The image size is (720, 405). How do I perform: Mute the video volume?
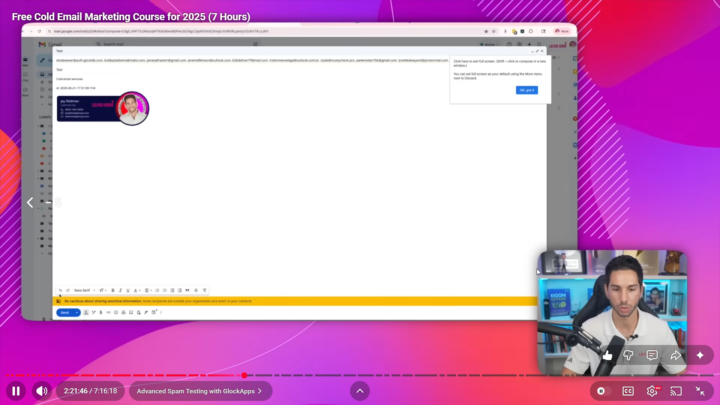42,391
